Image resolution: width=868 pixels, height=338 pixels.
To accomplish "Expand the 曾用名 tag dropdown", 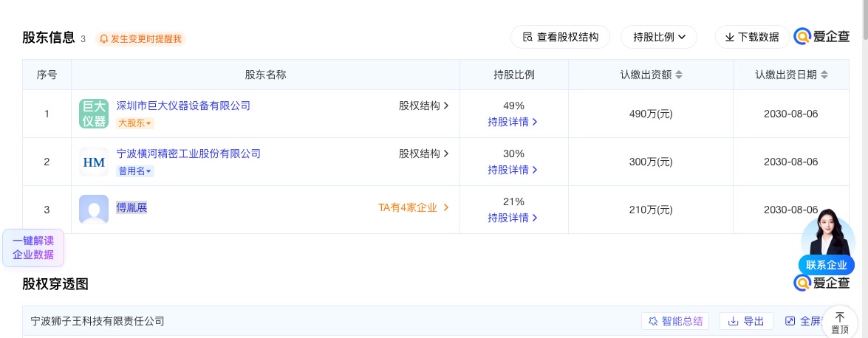I will pyautogui.click(x=135, y=171).
